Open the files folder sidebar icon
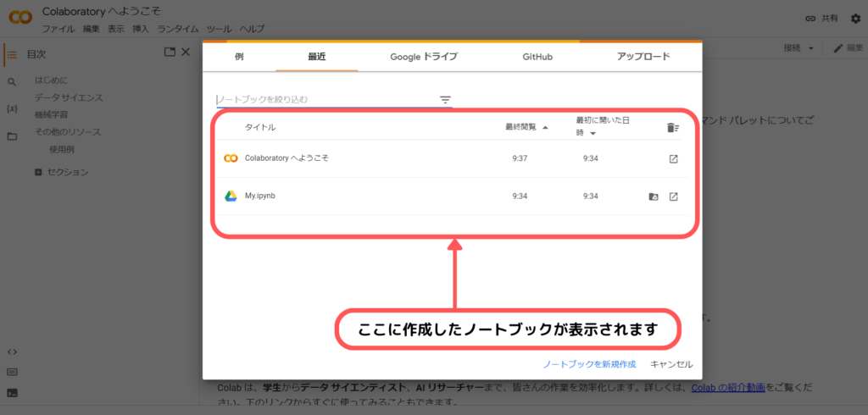The width and height of the screenshot is (868, 415). point(12,136)
